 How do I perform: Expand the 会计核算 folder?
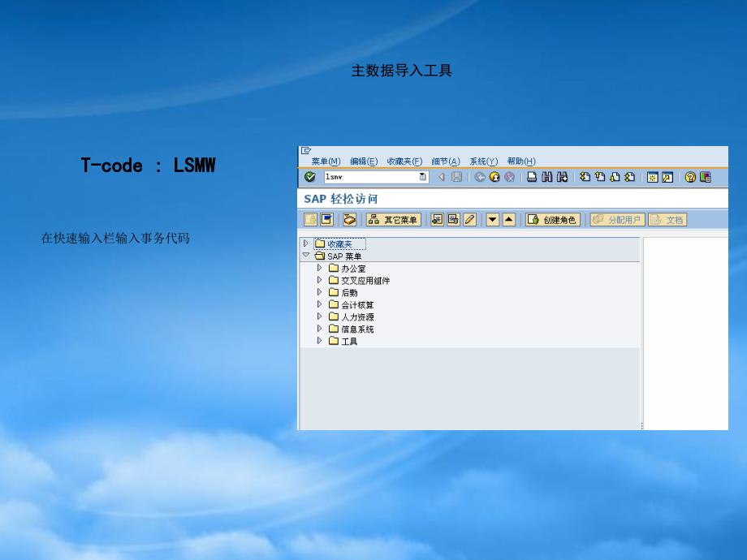click(319, 304)
